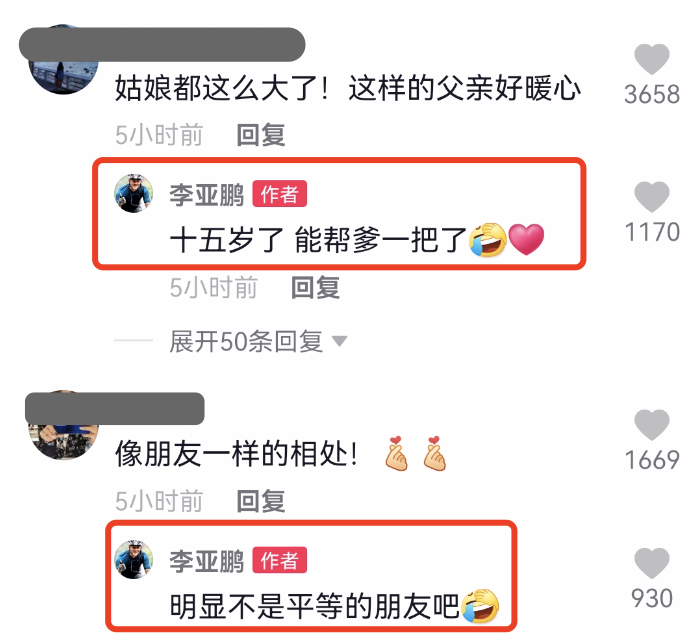This screenshot has width=694, height=640.
Task: Like the comment with 1669 likes
Action: point(652,425)
